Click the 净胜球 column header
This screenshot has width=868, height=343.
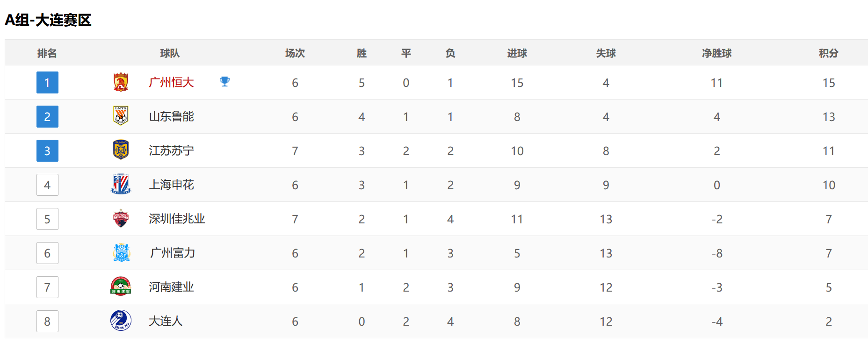[716, 53]
